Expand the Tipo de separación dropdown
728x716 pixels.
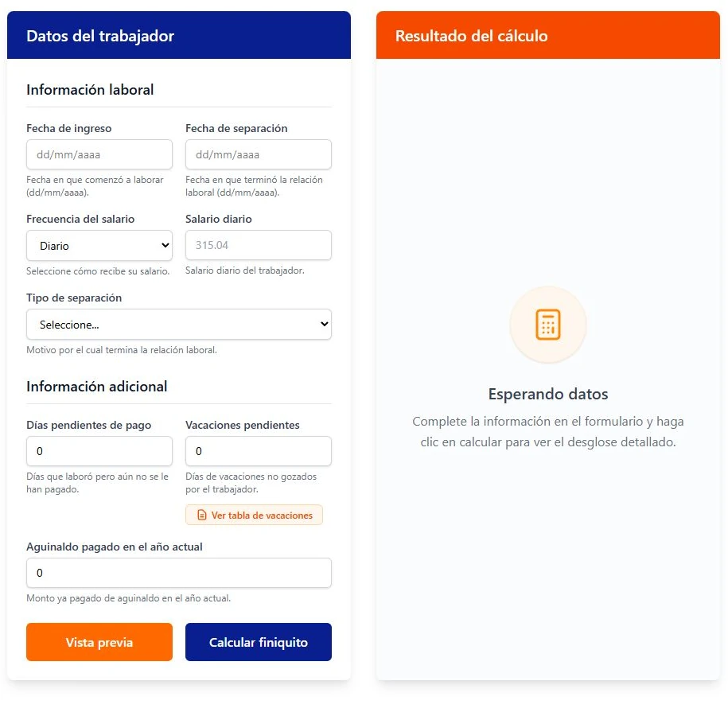(179, 324)
